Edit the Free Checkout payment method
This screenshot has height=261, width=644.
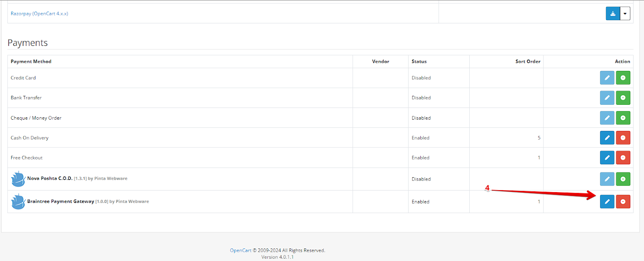click(607, 157)
